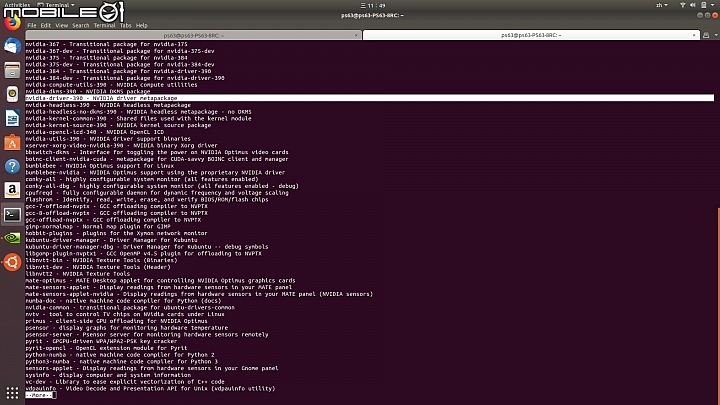720x405 pixels.
Task: Click the psensor-server line
Action: 147,335
